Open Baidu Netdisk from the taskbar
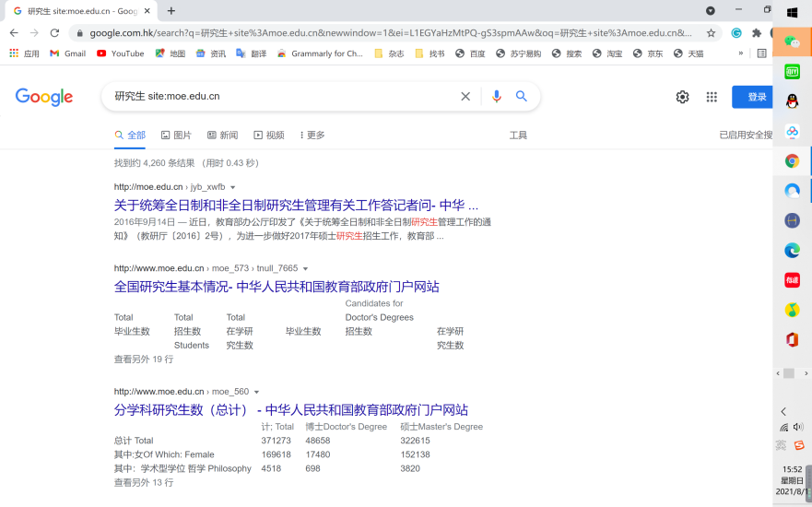The height and width of the screenshot is (507, 812). coord(792,132)
